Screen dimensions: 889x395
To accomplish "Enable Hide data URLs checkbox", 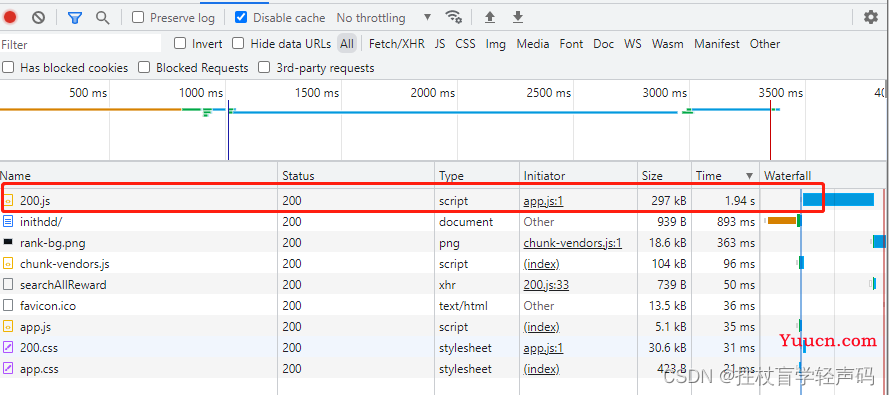I will [238, 44].
